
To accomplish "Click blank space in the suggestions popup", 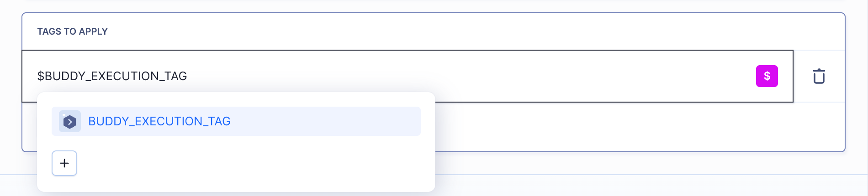I will pyautogui.click(x=256, y=164).
